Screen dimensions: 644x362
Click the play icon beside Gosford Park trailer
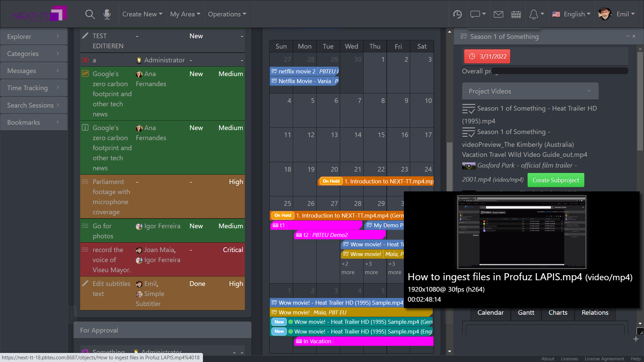(x=469, y=166)
